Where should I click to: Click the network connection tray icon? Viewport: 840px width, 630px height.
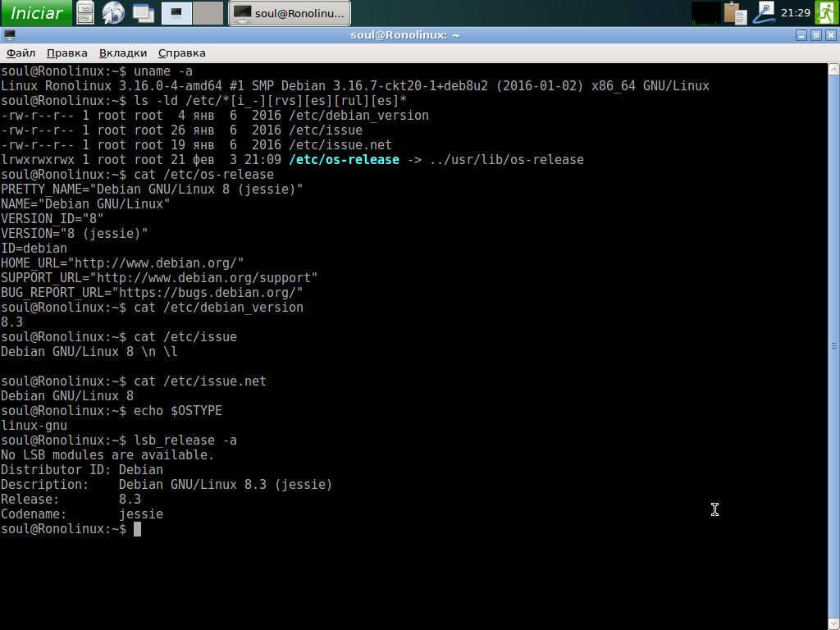click(x=764, y=13)
